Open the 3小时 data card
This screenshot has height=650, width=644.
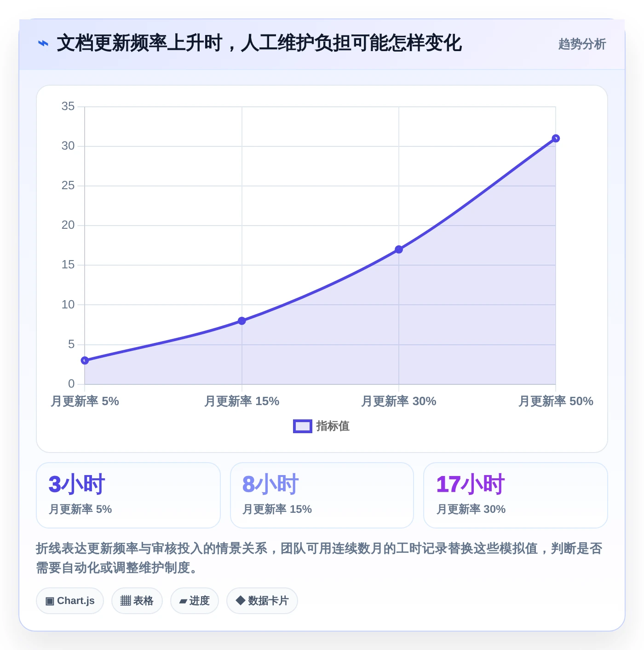click(128, 495)
